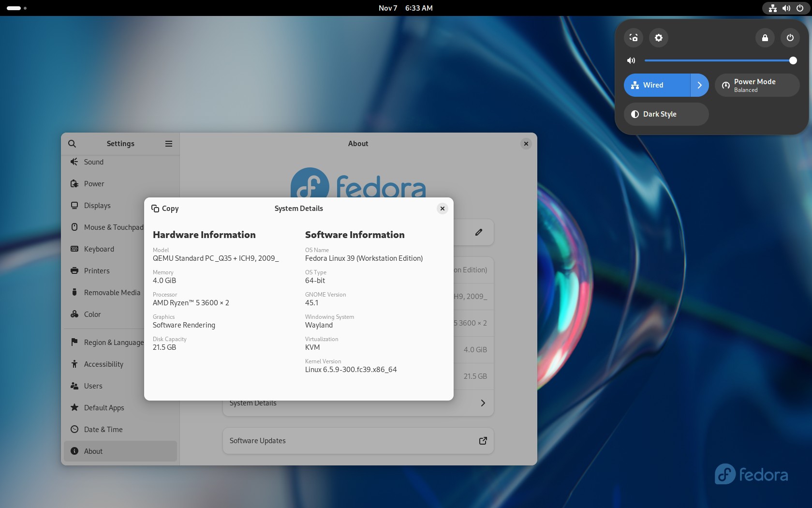Select Displays in Settings sidebar
The image size is (812, 508).
pyautogui.click(x=120, y=206)
